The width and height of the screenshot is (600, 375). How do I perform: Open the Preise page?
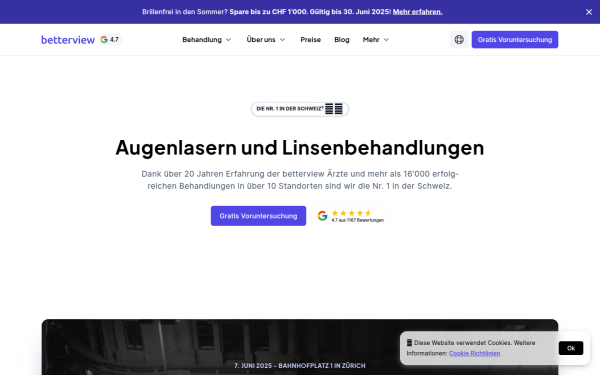310,40
